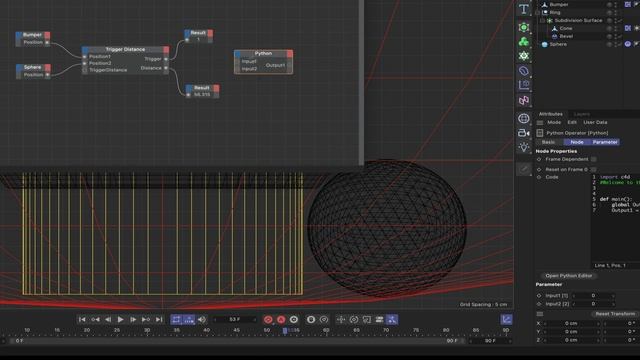Click project end frame field 90 F
Image resolution: width=640 pixels, height=360 pixels.
[x=490, y=340]
